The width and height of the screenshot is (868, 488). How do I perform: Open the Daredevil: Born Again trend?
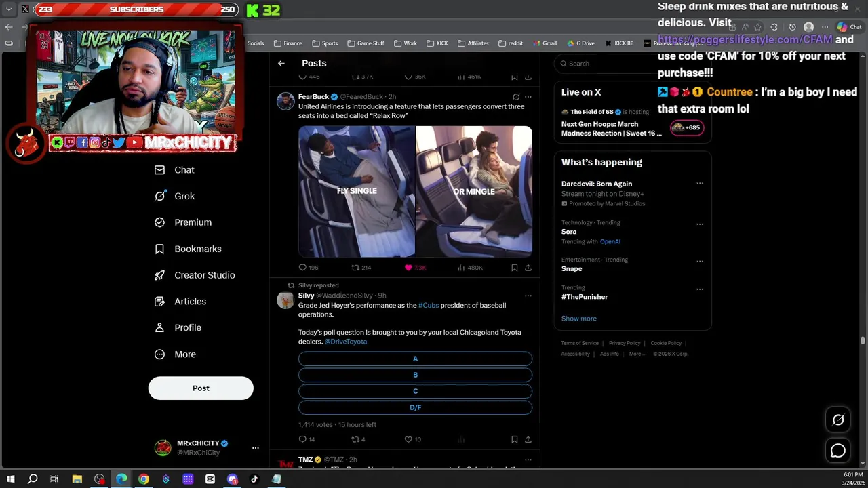pyautogui.click(x=597, y=184)
